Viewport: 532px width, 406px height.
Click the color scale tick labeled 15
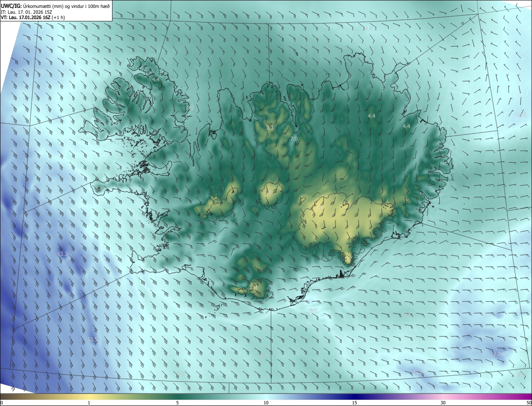click(355, 403)
